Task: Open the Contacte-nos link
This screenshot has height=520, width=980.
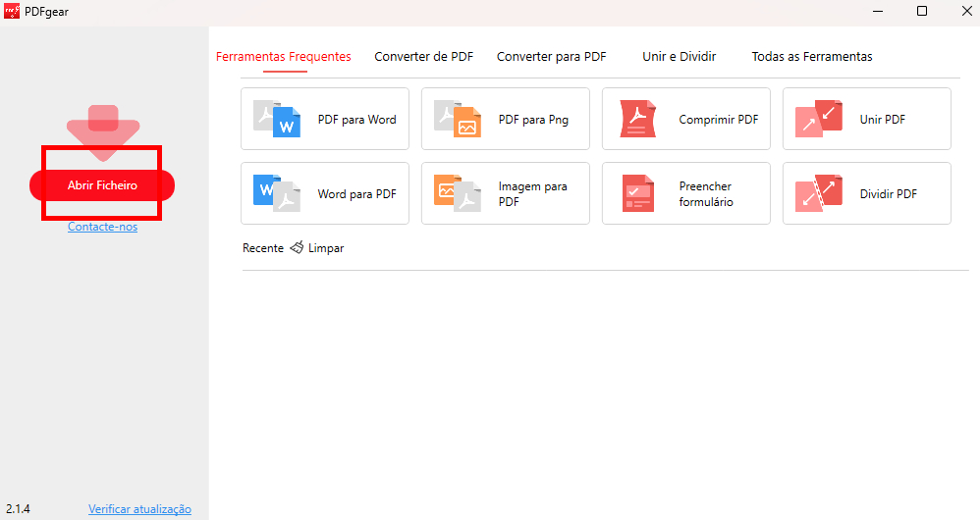Action: click(102, 227)
